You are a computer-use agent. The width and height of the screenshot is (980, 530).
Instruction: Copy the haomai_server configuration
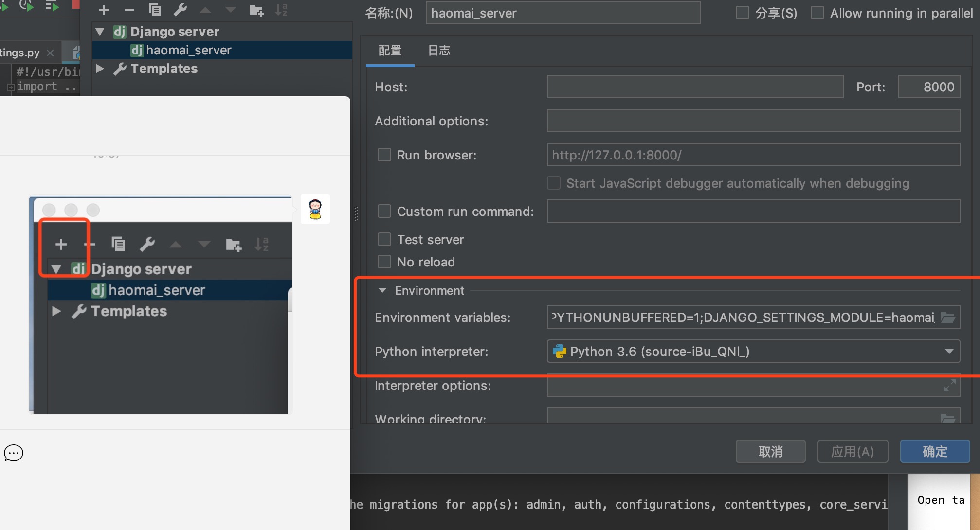pos(155,9)
